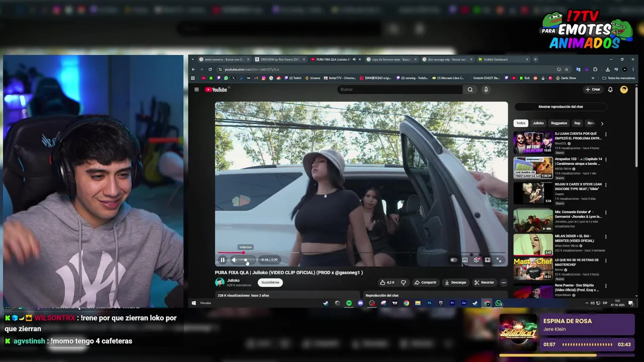
Task: Like the video showing 4,3 K
Action: pyautogui.click(x=387, y=283)
